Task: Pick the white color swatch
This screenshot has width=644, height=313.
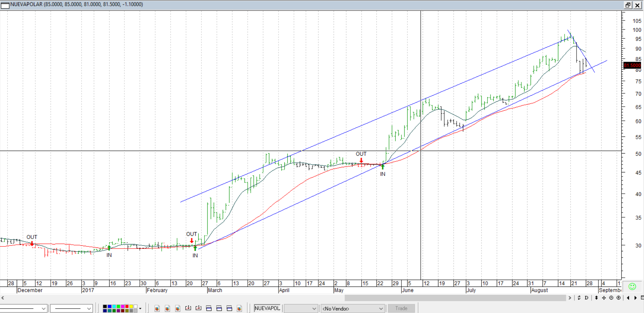Action: [x=136, y=306]
